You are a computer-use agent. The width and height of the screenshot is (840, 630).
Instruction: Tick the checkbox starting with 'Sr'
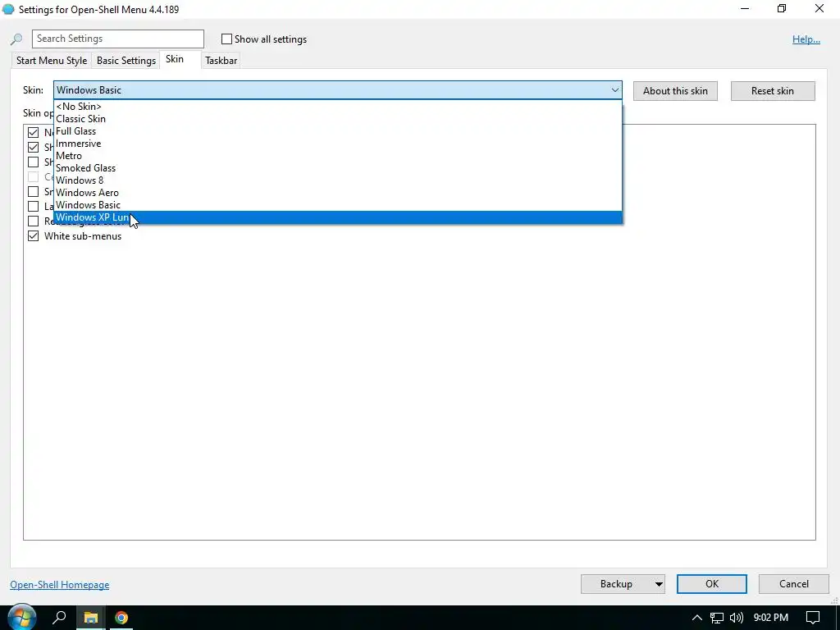(33, 191)
